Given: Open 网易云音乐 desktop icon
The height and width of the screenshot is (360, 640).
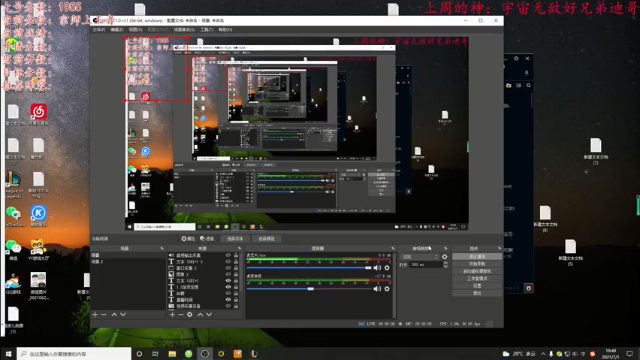Looking at the screenshot, I should coord(38,114).
